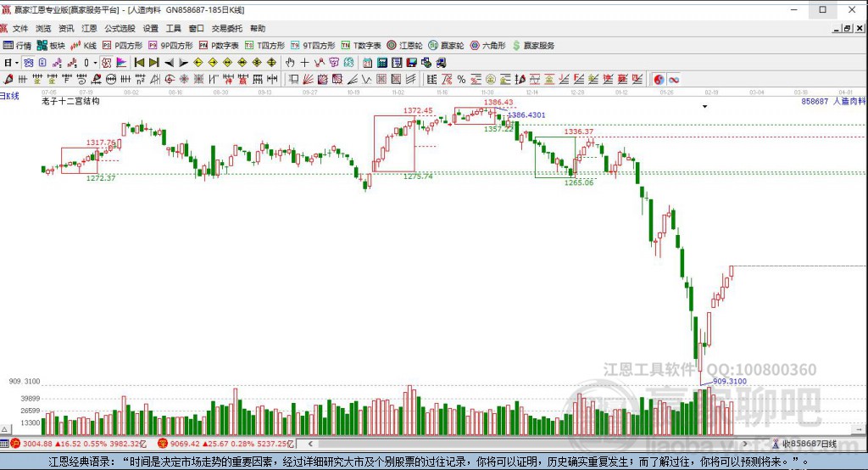Select the zigzag wave line tool

pos(366,79)
